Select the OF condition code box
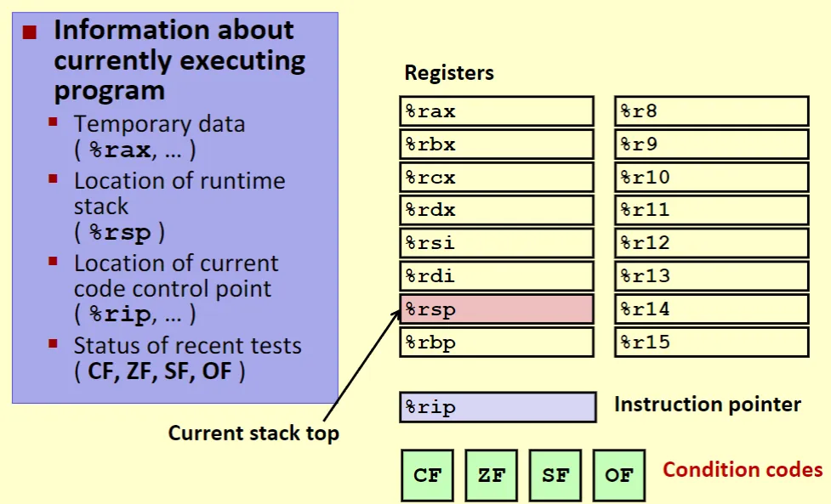The image size is (831, 504). [x=619, y=475]
